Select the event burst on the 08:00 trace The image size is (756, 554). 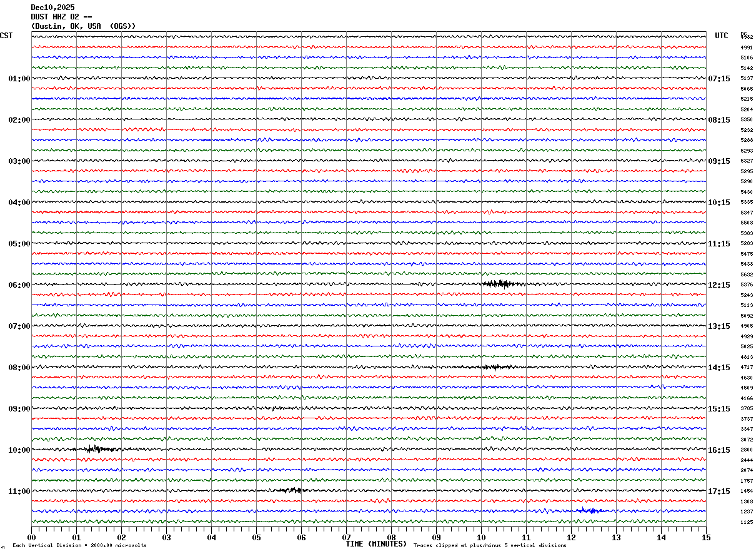click(x=497, y=367)
